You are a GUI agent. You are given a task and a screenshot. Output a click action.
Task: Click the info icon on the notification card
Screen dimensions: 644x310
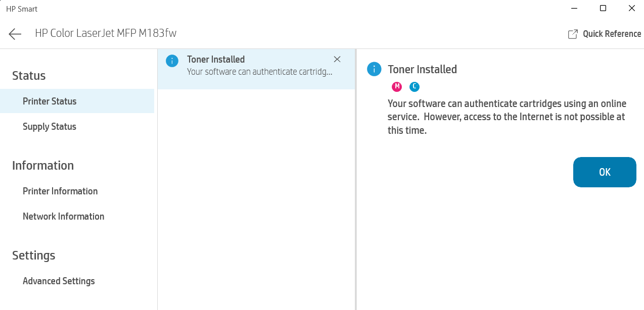(x=172, y=61)
